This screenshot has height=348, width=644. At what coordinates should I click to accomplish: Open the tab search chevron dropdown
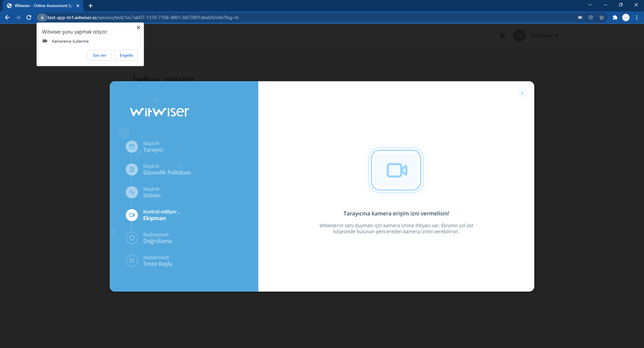590,5
